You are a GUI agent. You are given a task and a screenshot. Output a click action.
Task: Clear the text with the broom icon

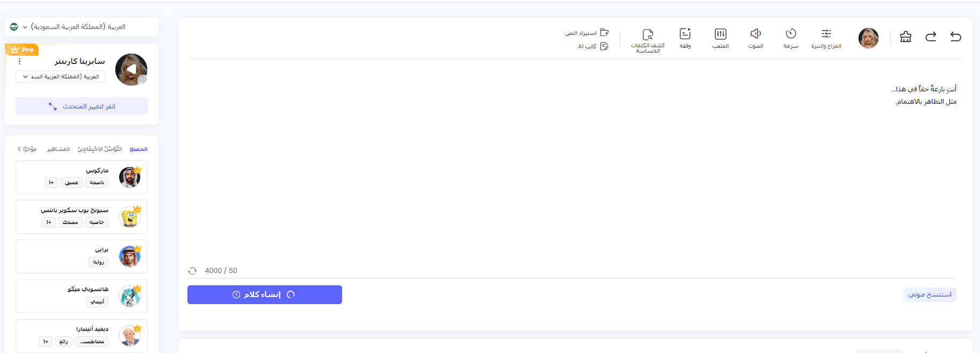click(x=906, y=37)
